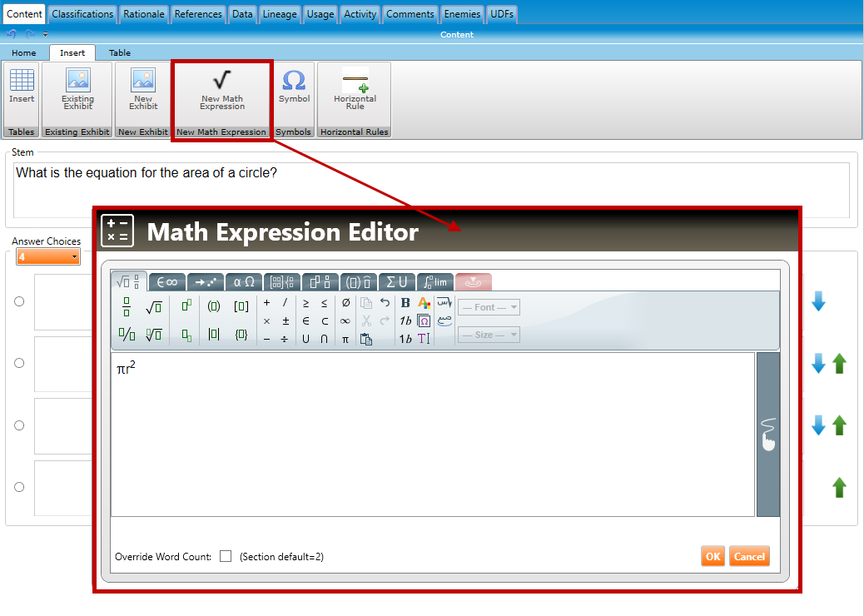Insert superscript template

coord(186,306)
